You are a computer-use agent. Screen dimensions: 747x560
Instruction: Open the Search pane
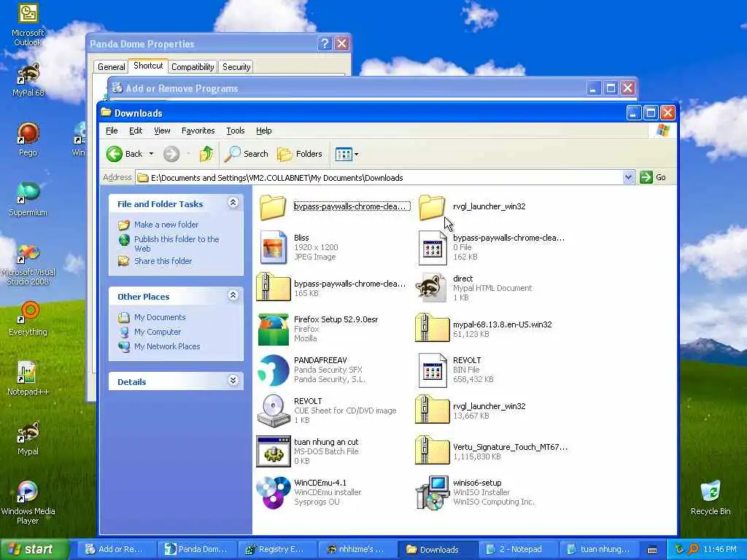click(247, 154)
